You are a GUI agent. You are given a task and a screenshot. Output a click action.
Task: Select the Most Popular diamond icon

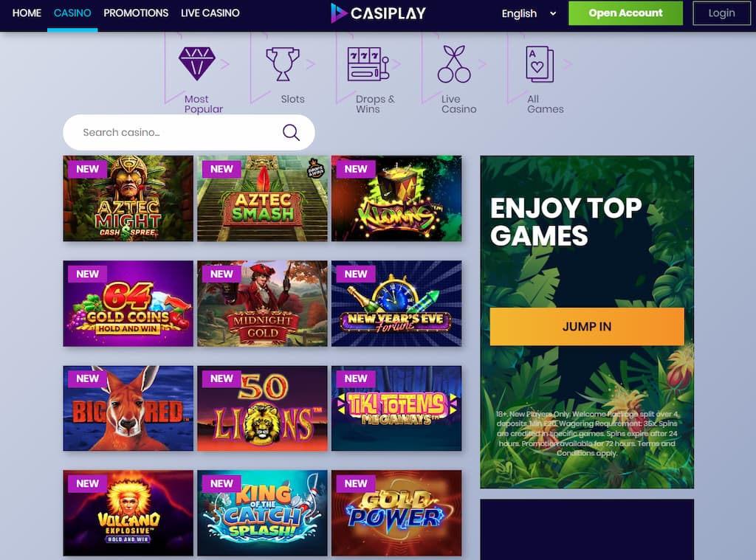[x=196, y=63]
